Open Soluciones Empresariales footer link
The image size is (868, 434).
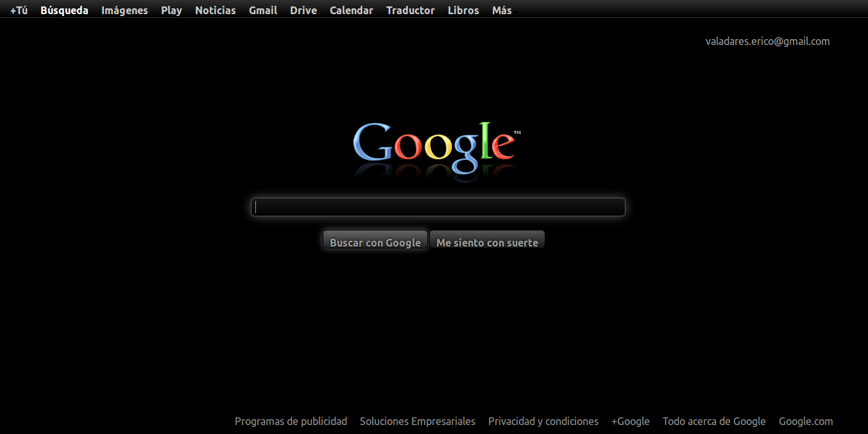418,421
